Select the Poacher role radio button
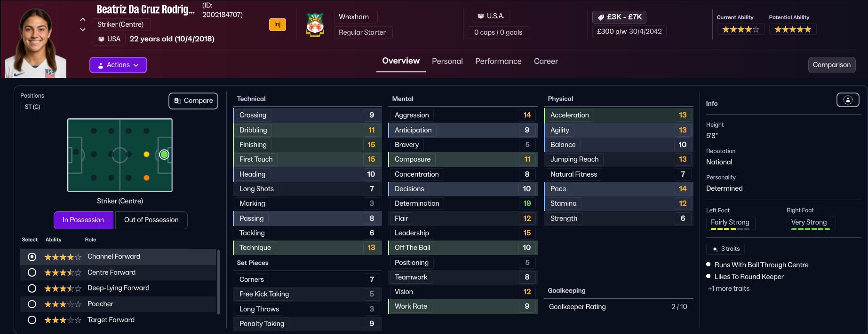Image resolution: width=868 pixels, height=334 pixels. pyautogui.click(x=32, y=304)
